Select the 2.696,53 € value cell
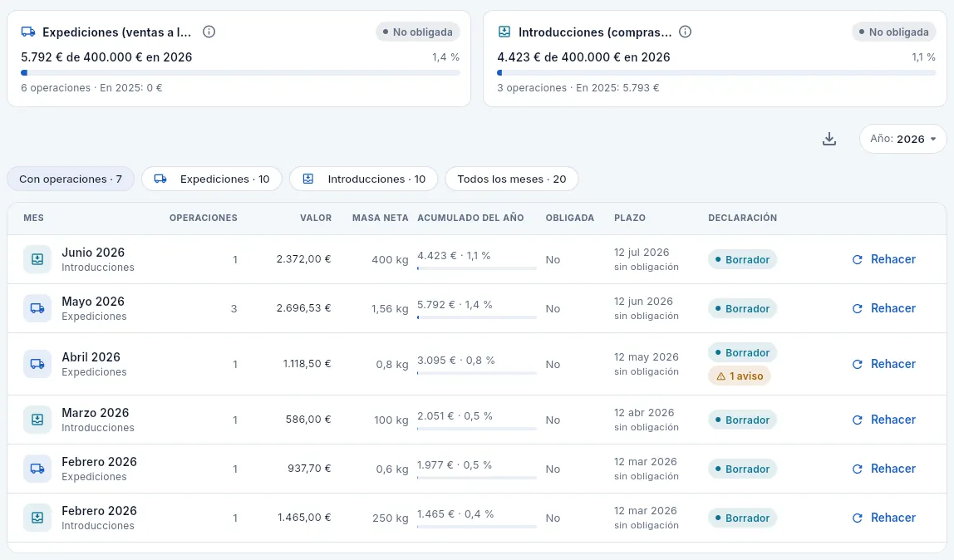Screen dimensions: 954x560 pyautogui.click(x=303, y=308)
